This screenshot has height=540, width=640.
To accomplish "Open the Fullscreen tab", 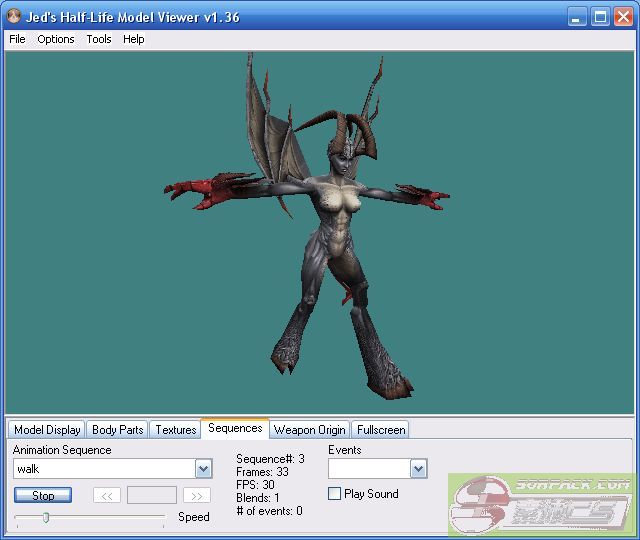I will point(381,430).
